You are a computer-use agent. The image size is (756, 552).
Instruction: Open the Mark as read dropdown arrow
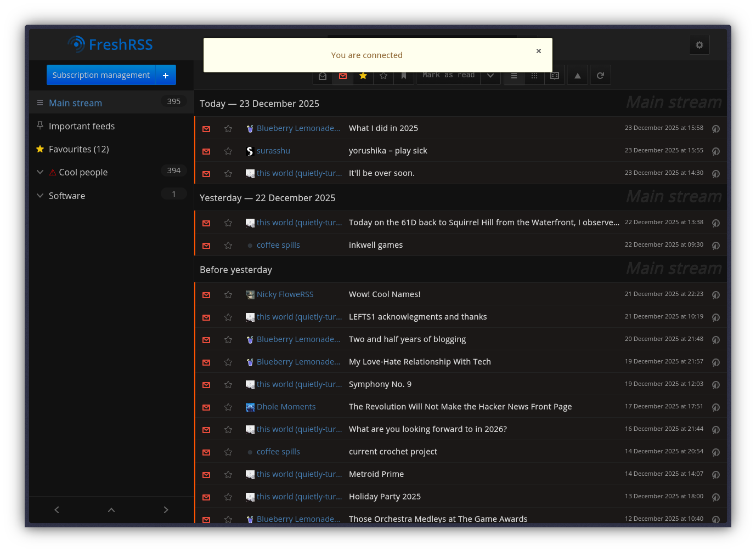(x=490, y=76)
